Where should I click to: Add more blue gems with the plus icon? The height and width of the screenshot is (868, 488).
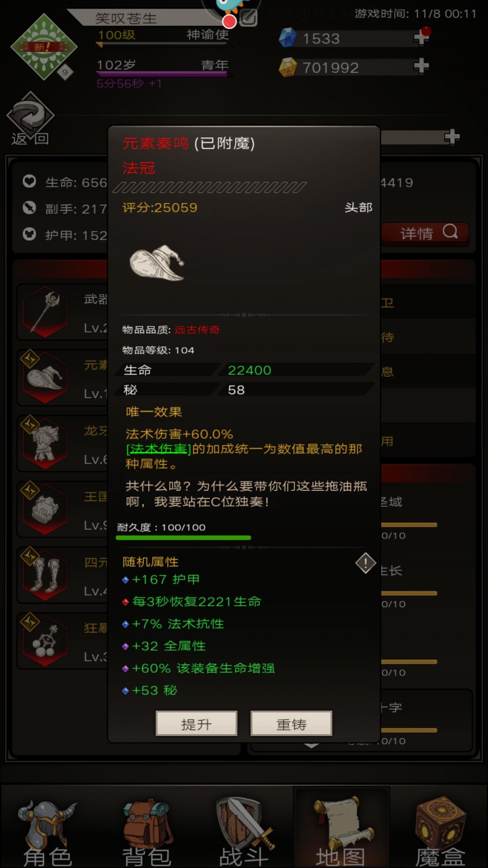[421, 37]
